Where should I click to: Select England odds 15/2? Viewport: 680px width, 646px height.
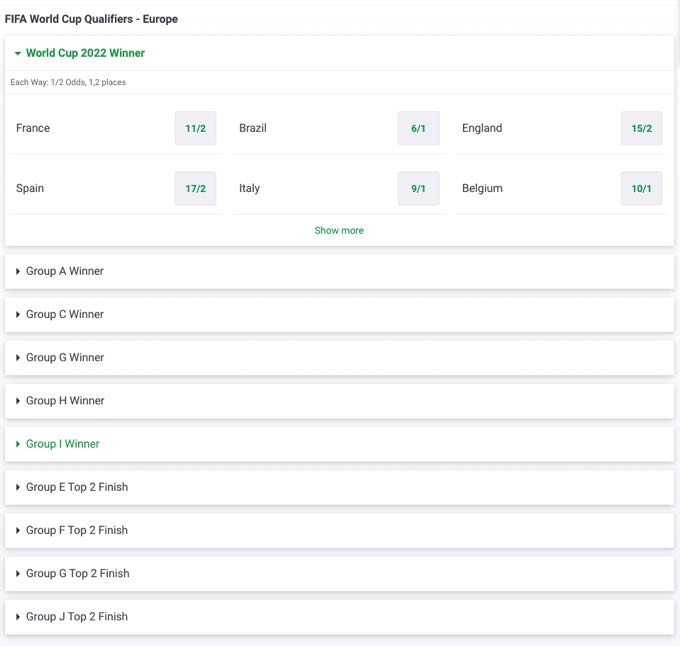[641, 128]
